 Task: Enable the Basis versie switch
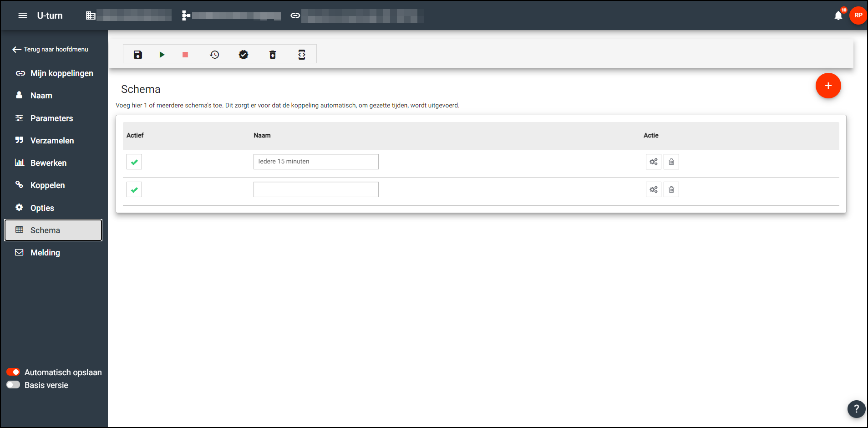tap(13, 385)
